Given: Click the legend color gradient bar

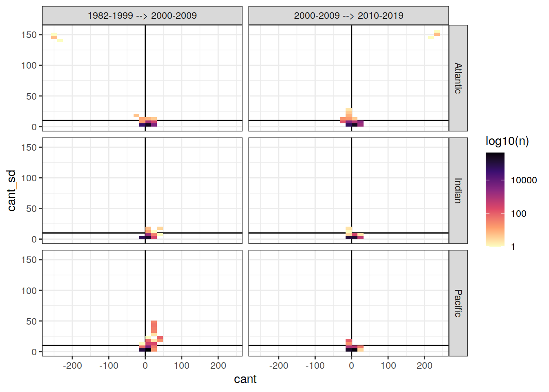Looking at the screenshot, I should click(495, 199).
